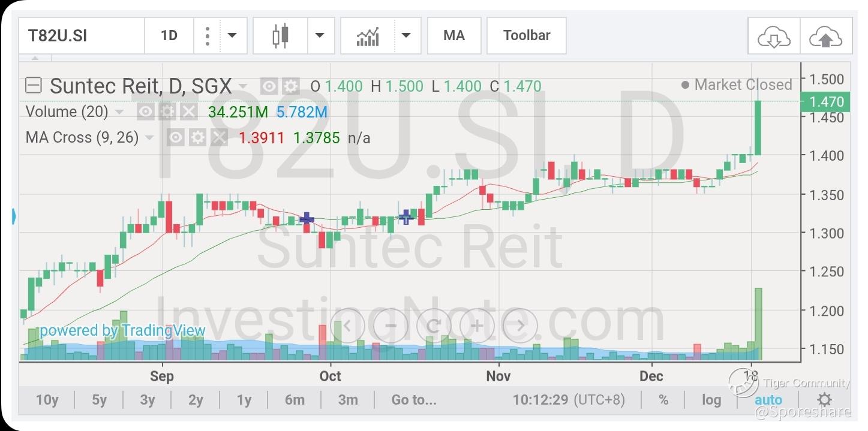Open chart properties gear at bottom right

tap(825, 400)
